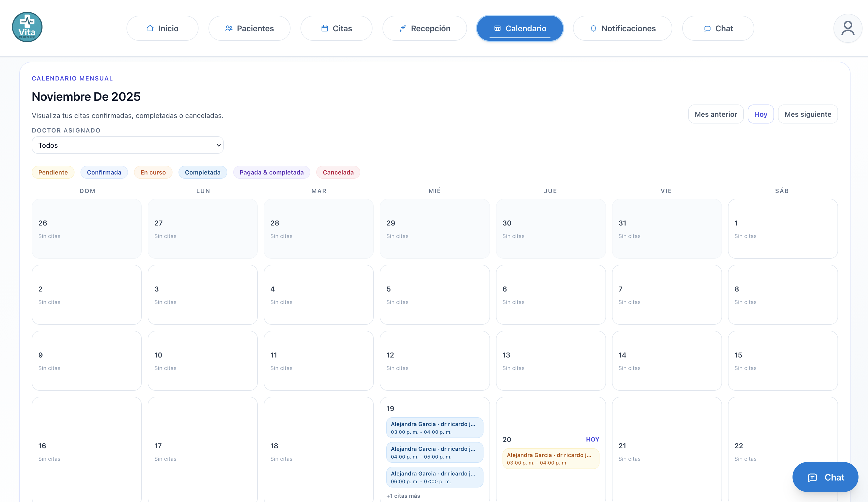Open the 06:00 p. m. appointment on day 19

pyautogui.click(x=434, y=477)
